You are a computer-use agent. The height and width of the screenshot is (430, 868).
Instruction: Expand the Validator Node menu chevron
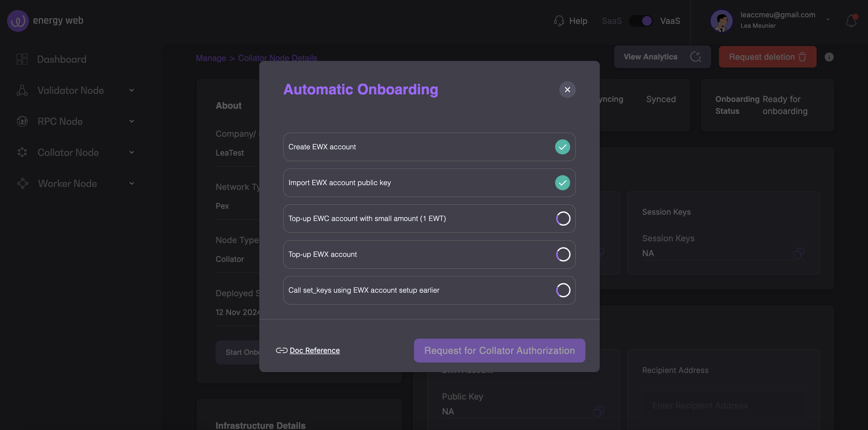pos(131,90)
